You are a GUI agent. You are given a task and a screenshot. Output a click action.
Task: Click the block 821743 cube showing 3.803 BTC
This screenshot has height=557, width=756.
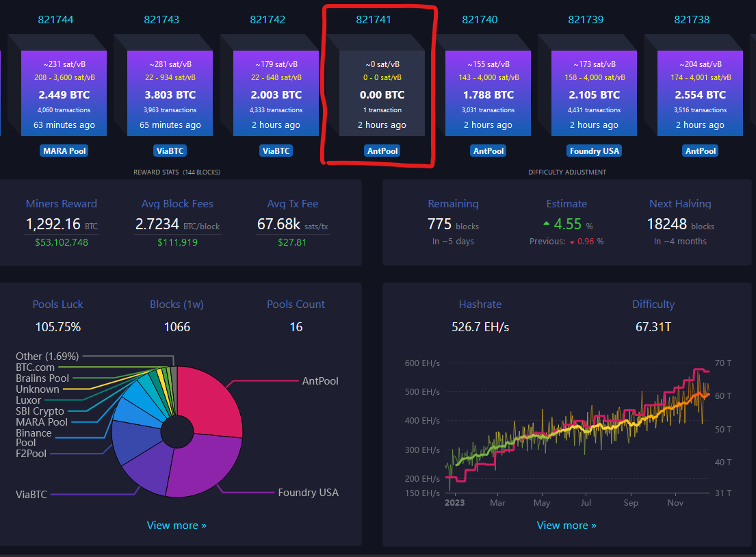(x=171, y=94)
